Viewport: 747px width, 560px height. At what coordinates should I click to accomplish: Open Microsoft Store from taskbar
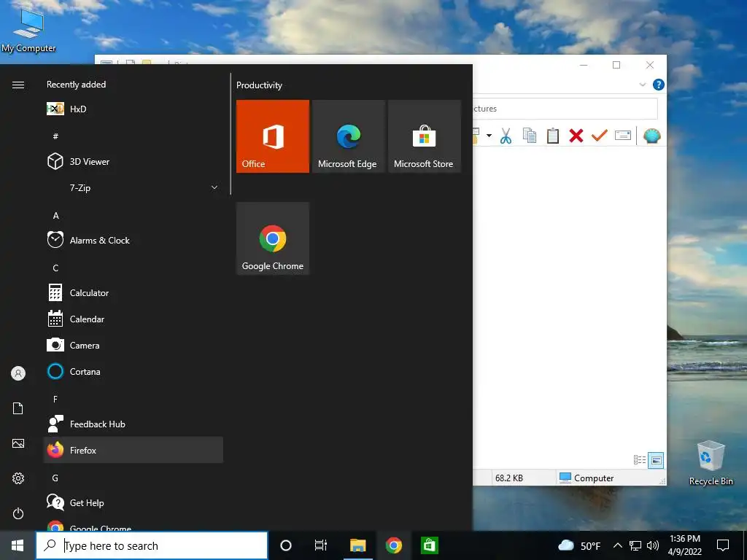429,545
